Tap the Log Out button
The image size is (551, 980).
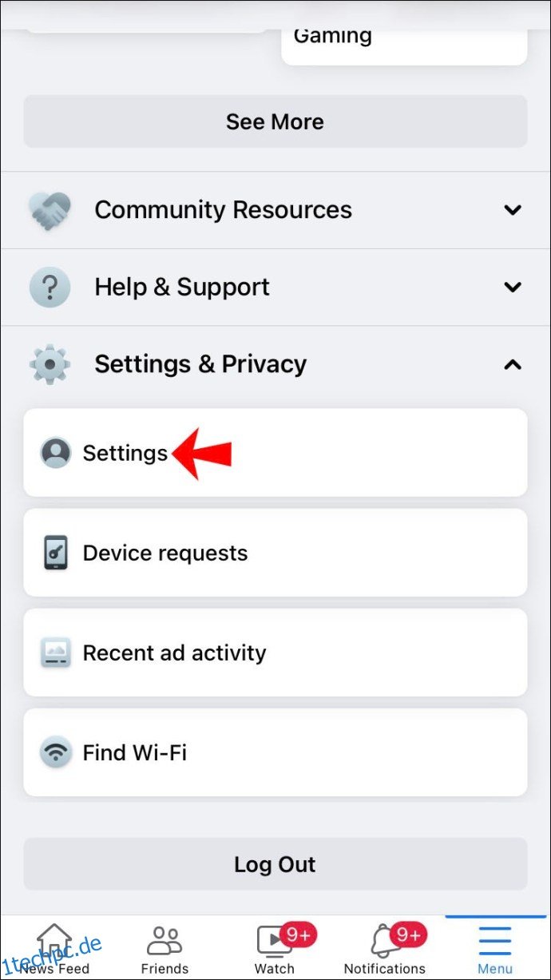coord(275,864)
